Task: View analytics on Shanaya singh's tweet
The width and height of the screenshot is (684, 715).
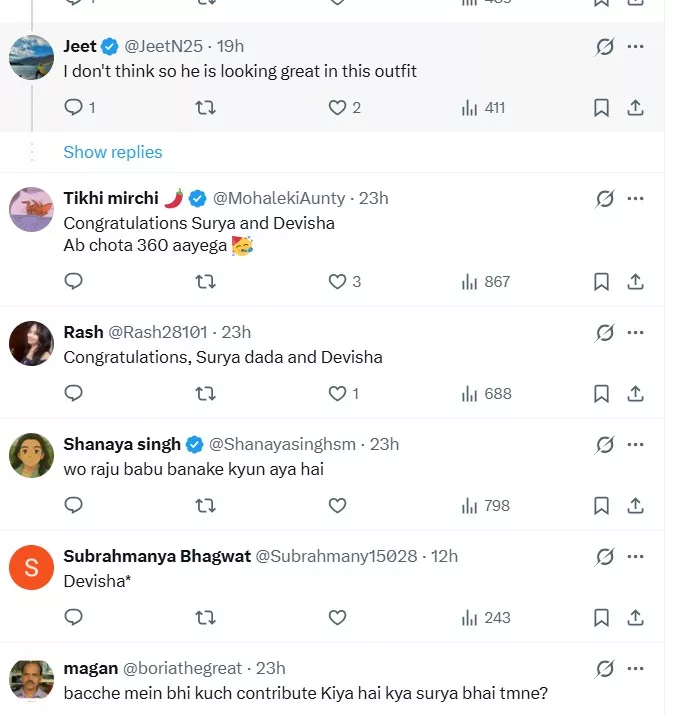Action: coord(470,506)
